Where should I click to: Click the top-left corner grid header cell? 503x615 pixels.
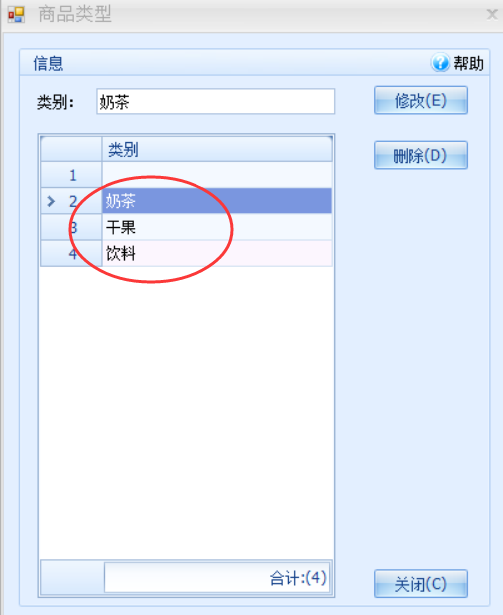[71, 149]
